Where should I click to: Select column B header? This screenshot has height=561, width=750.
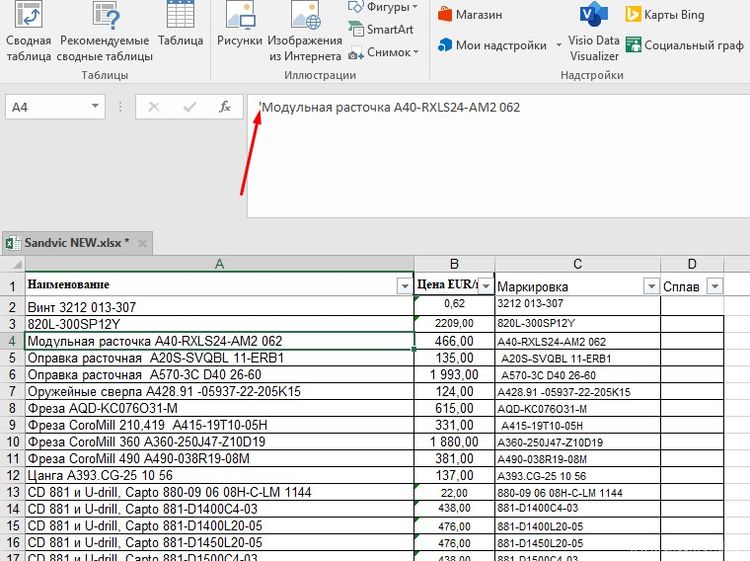pyautogui.click(x=454, y=264)
